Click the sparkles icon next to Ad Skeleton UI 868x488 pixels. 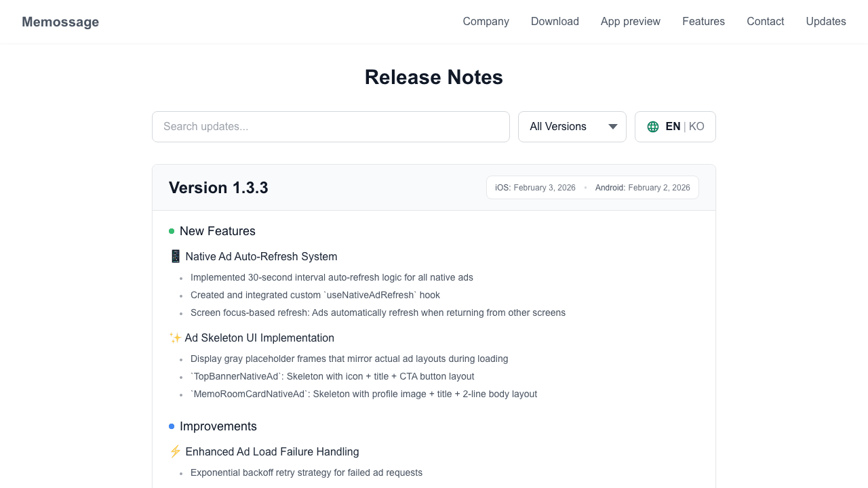175,338
